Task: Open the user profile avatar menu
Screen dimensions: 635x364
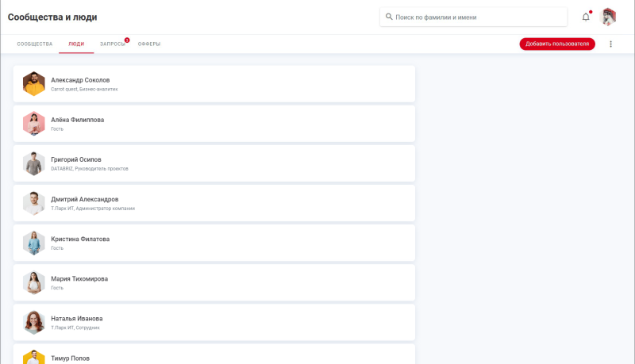Action: (x=609, y=17)
